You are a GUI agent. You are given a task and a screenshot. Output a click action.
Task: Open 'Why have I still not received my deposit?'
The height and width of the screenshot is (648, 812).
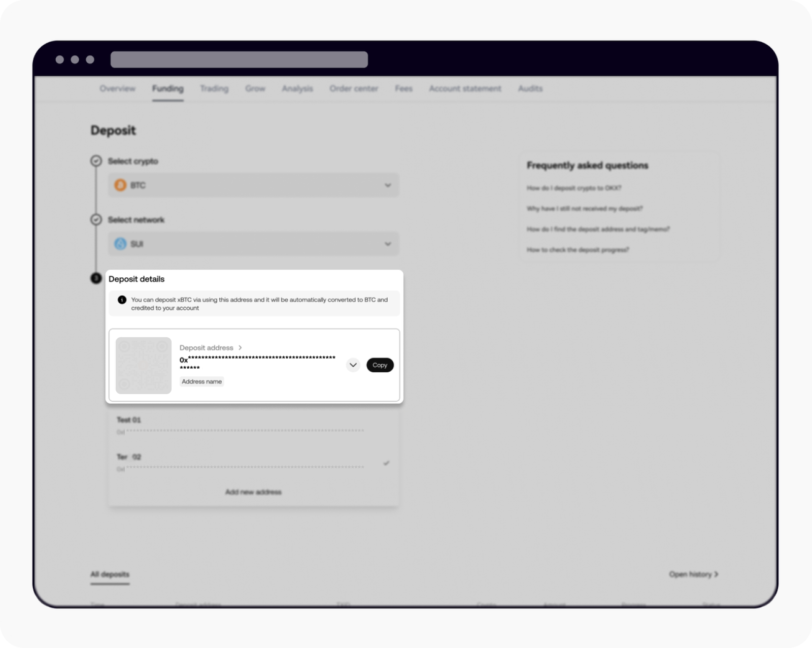pos(584,209)
